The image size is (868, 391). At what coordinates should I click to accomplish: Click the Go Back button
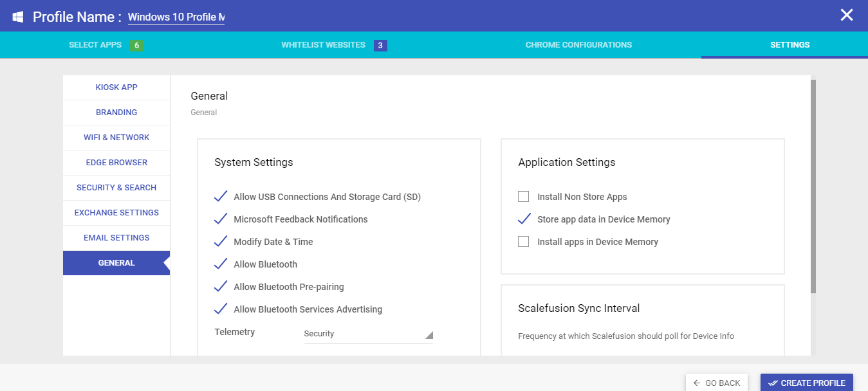(x=717, y=383)
